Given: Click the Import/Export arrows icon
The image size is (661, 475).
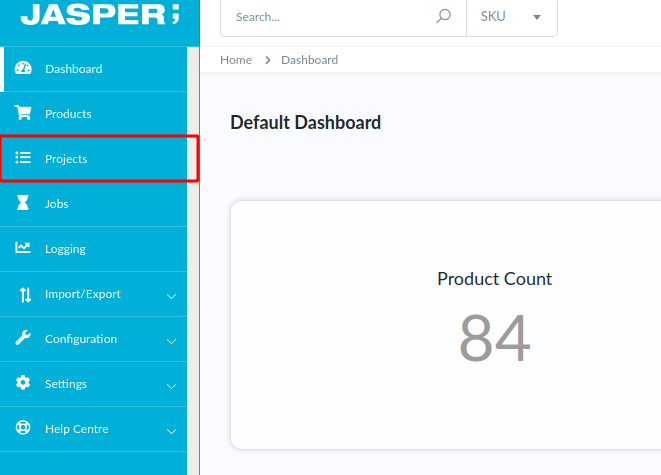Looking at the screenshot, I should click(24, 294).
